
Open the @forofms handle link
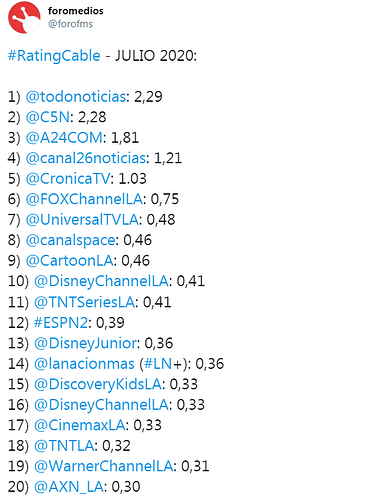[70, 24]
